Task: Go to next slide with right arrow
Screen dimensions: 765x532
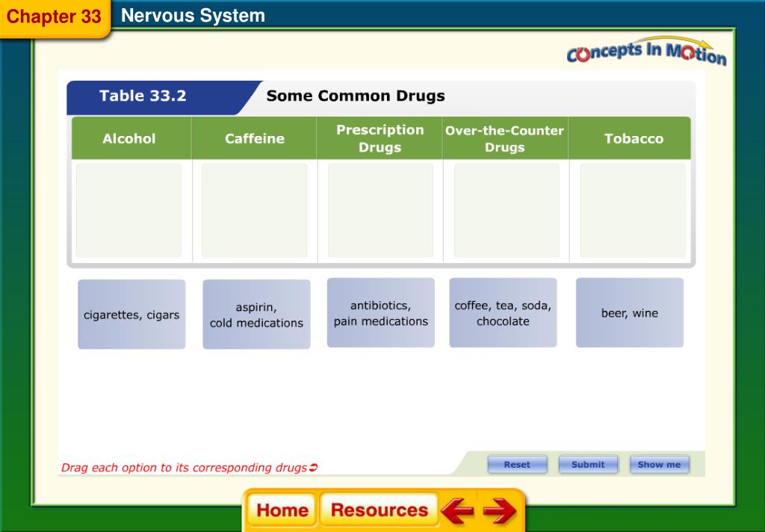Action: (500, 510)
